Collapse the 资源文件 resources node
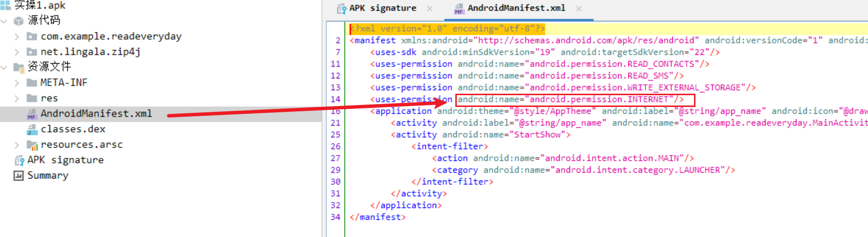This screenshot has width=868, height=237. (4, 67)
